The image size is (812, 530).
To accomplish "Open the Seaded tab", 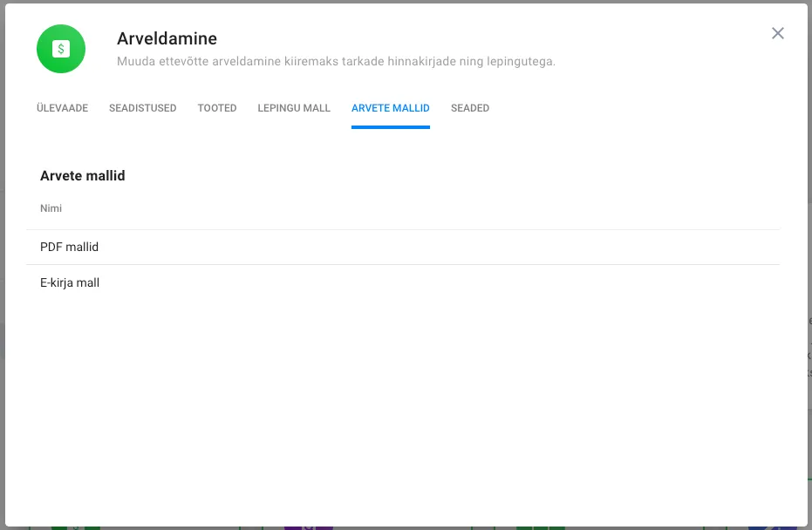I will [x=469, y=108].
